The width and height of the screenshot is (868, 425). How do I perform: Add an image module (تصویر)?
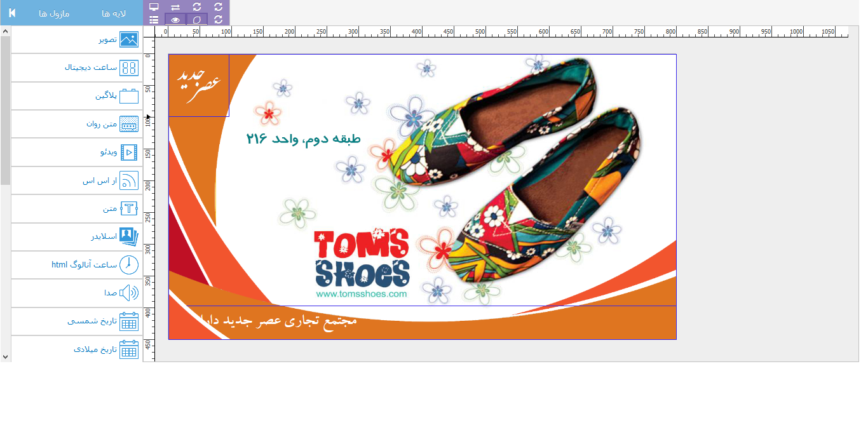(x=77, y=39)
